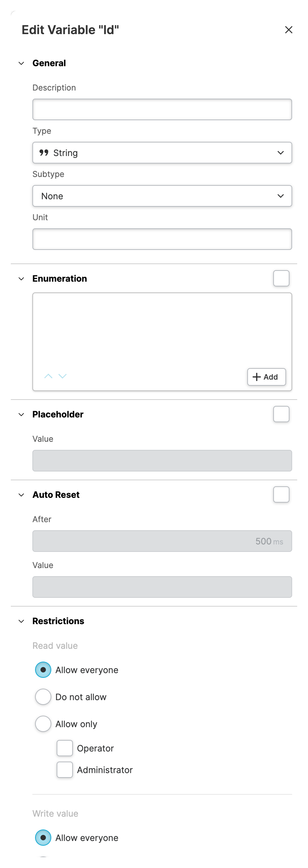
Task: Select Do not allow for Read value
Action: coord(43,697)
